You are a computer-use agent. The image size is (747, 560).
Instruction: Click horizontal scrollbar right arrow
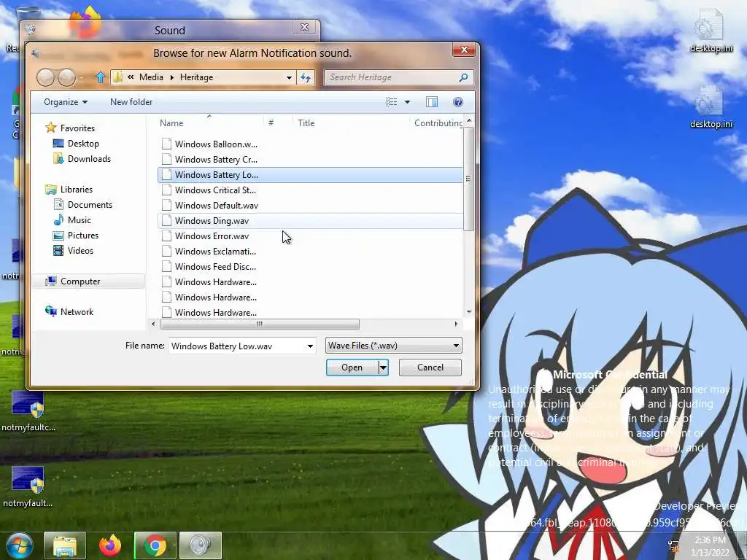point(456,324)
